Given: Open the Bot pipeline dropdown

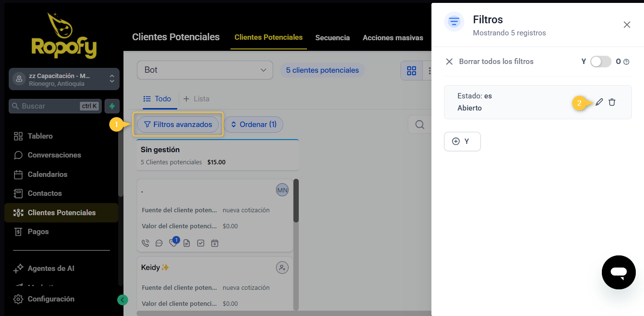Looking at the screenshot, I should pos(205,70).
